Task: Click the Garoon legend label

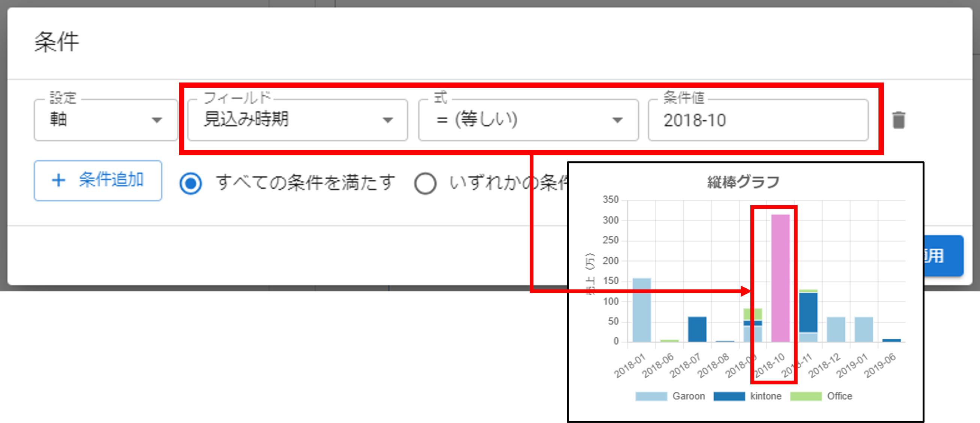Action: 689,396
